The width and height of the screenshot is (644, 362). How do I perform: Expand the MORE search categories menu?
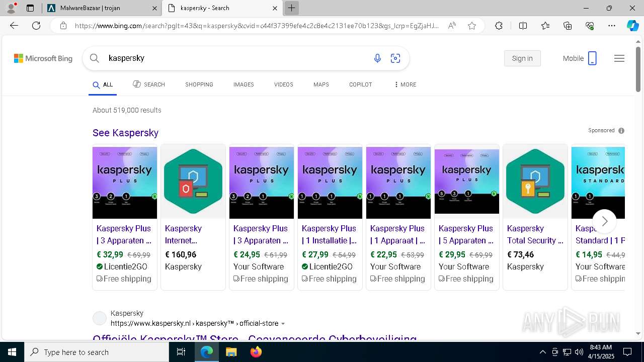(405, 84)
